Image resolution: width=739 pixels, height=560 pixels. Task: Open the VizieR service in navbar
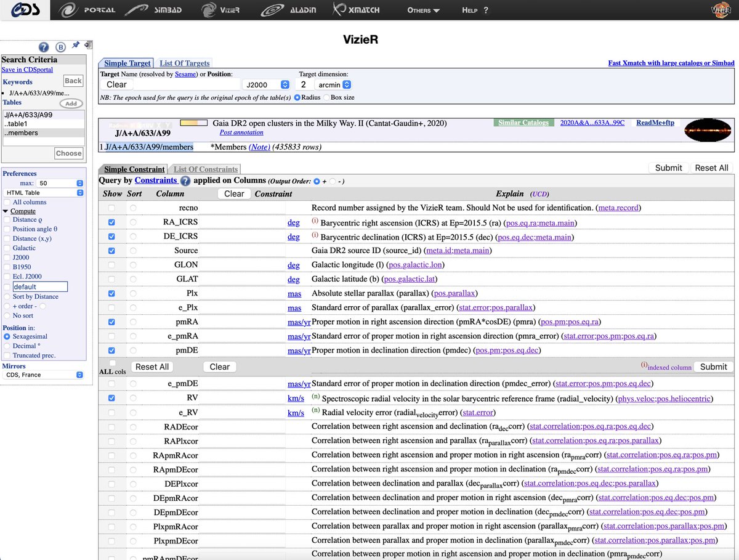click(x=220, y=10)
